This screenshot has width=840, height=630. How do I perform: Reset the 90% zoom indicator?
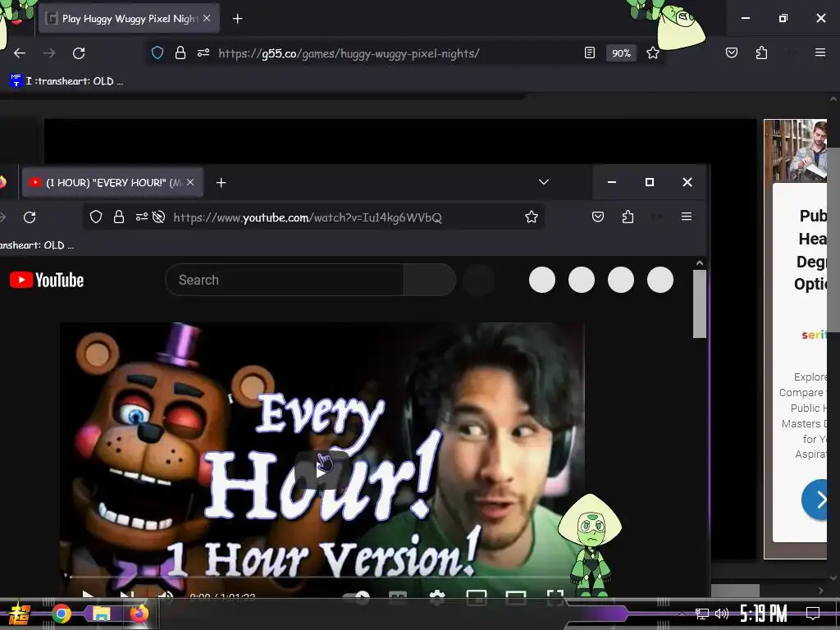[x=621, y=53]
